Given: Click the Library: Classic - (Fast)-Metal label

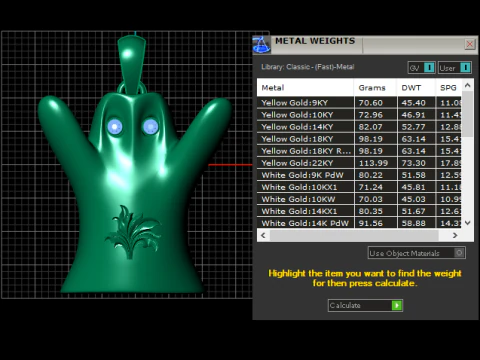Looking at the screenshot, I should click(x=307, y=67).
